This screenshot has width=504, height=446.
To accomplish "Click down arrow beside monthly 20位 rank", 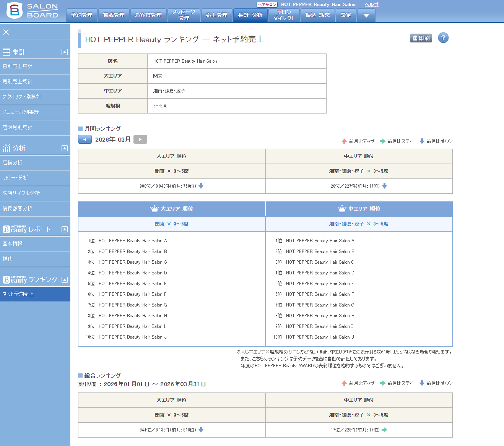I will coord(385,186).
